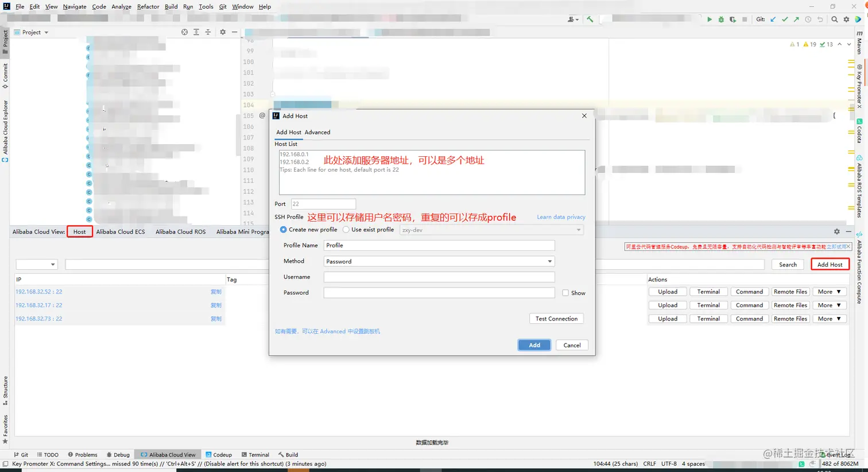Viewport: 868px width, 472px height.
Task: Build project using the hammer icon
Action: tap(590, 20)
